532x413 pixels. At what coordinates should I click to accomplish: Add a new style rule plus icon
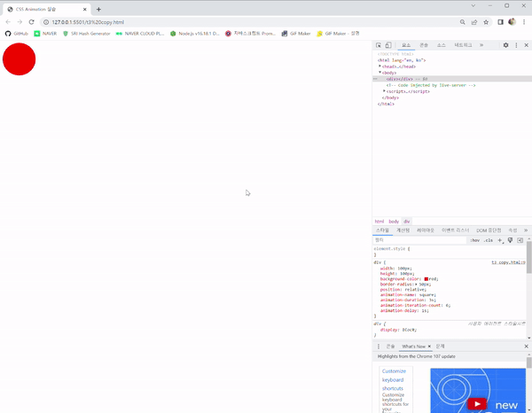click(x=500, y=240)
